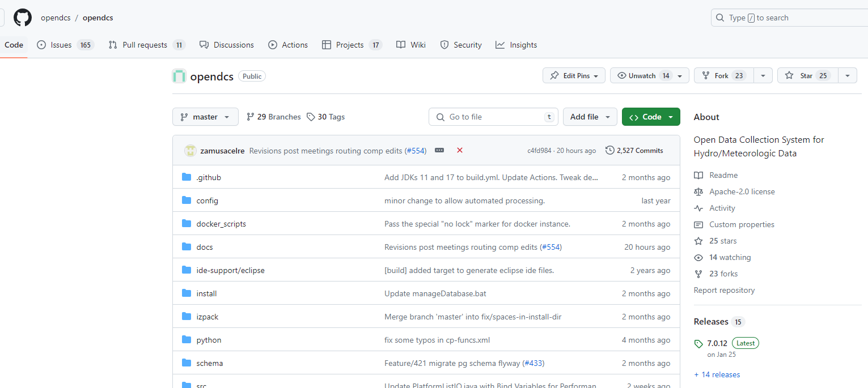The image size is (868, 388).
Task: Open the Insights tab
Action: [x=516, y=45]
